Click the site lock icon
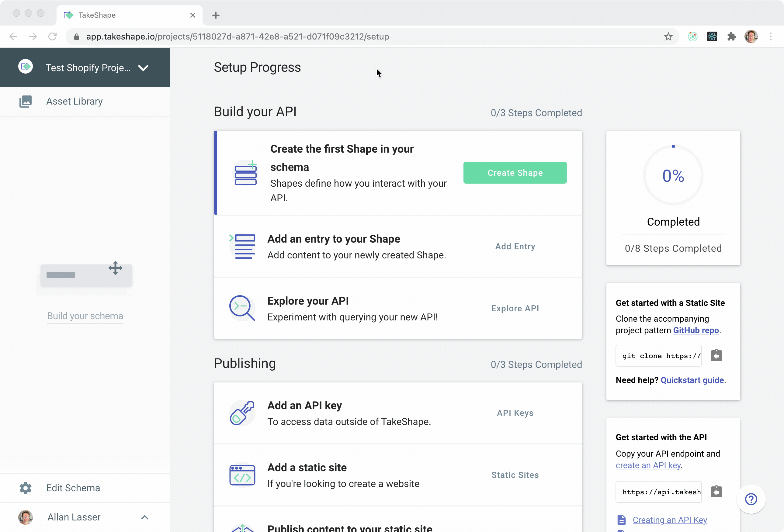This screenshot has width=784, height=532. [x=77, y=36]
